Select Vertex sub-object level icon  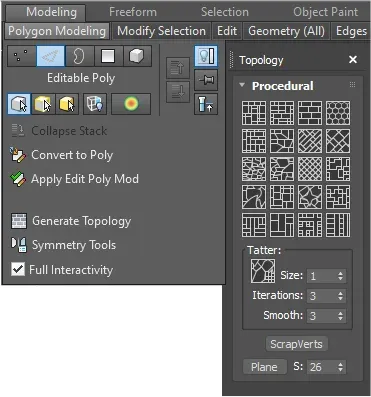(x=21, y=56)
